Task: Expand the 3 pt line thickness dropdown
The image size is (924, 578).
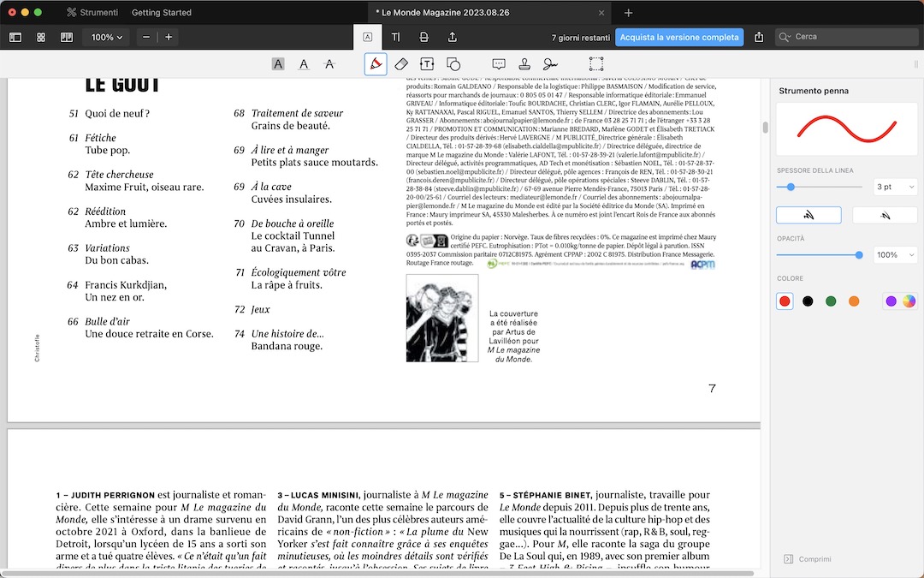Action: (895, 187)
